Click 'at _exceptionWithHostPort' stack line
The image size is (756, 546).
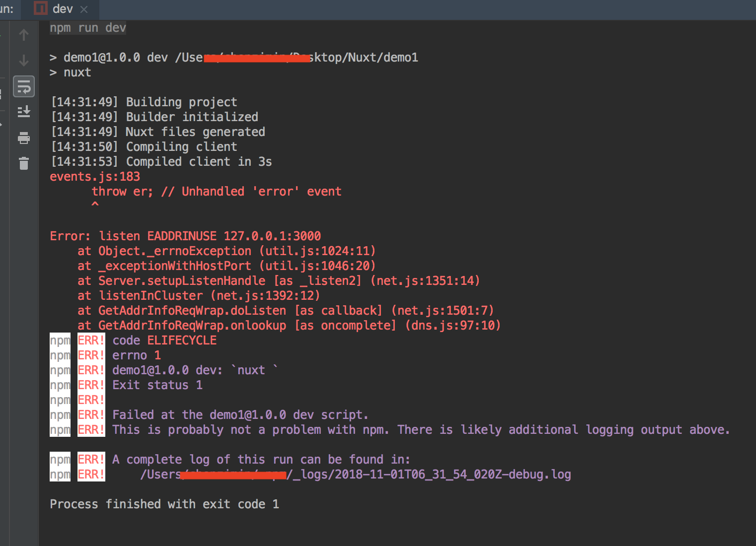(x=227, y=266)
